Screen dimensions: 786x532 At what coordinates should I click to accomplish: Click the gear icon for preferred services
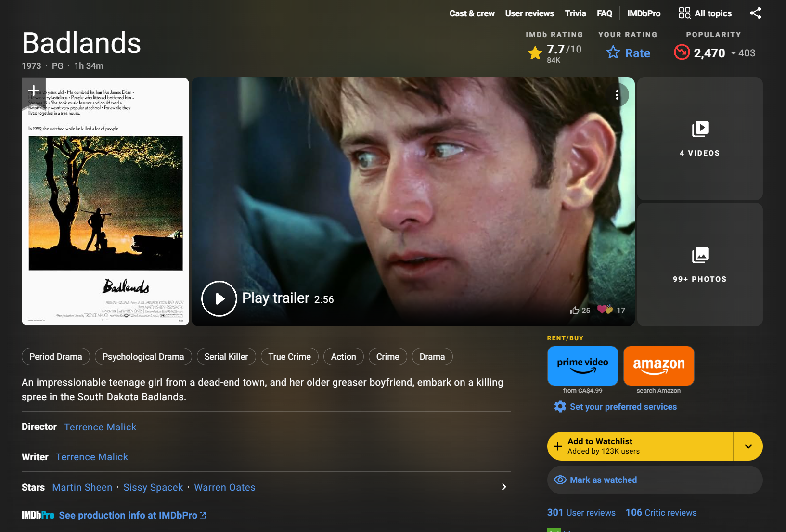pyautogui.click(x=560, y=406)
